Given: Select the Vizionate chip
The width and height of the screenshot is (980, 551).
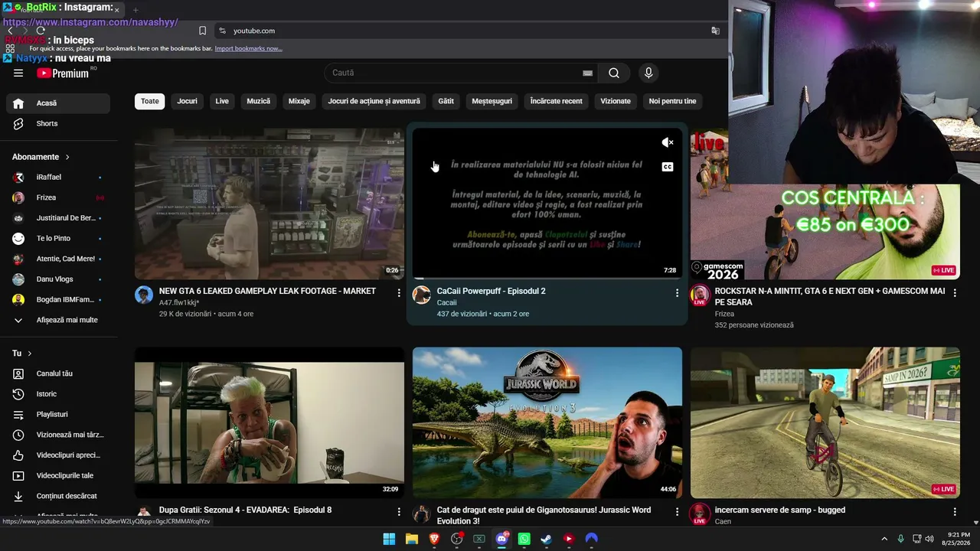Looking at the screenshot, I should click(x=616, y=101).
